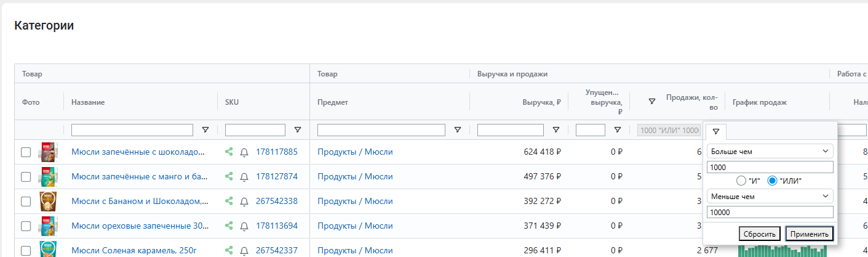Open the Больше чем condition dropdown
This screenshot has width=868, height=257.
[770, 151]
